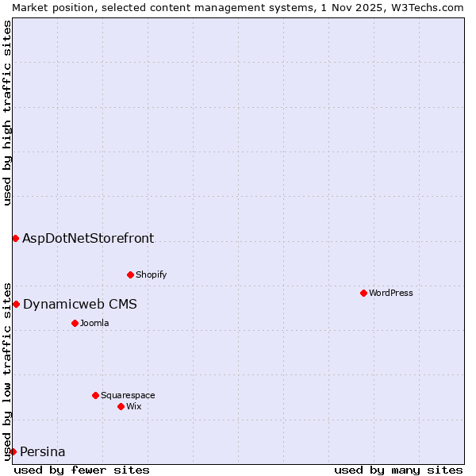This screenshot has width=476, height=476.
Task: Select the Persina label text
Action: pyautogui.click(x=43, y=451)
